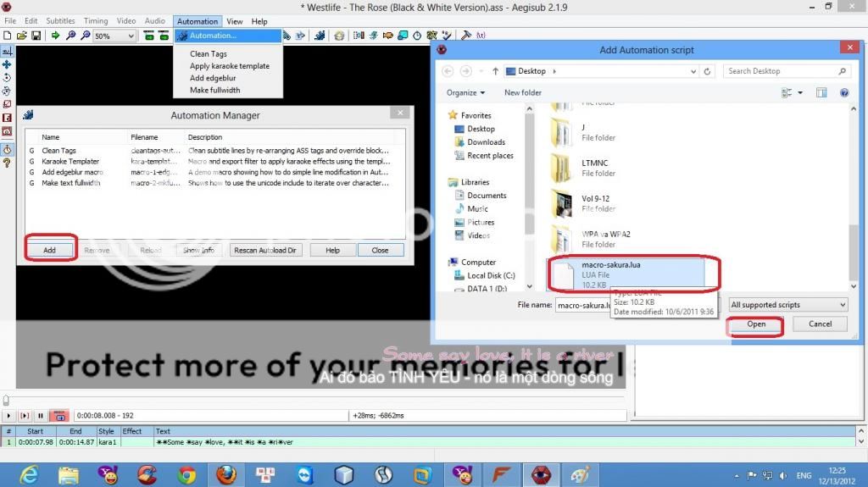868x487 pixels.
Task: Click the Add button in Automation Manager
Action: (x=50, y=250)
